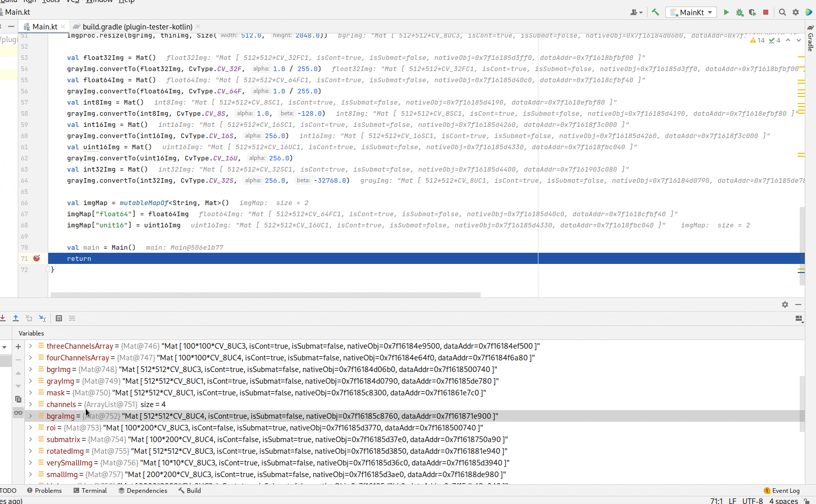
Task: Open Evaluate Expression calculator icon
Action: 59,318
